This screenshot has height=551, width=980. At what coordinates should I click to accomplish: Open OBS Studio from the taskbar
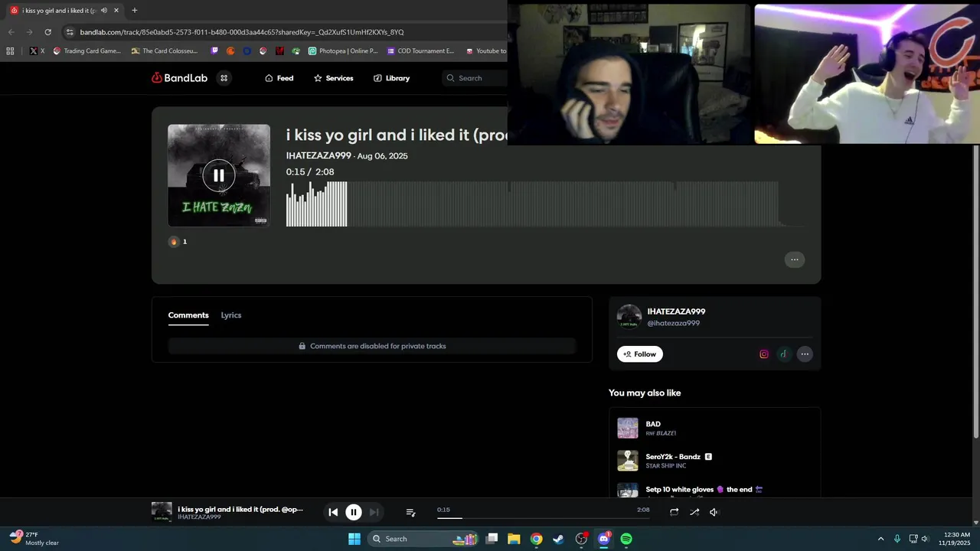pyautogui.click(x=581, y=539)
